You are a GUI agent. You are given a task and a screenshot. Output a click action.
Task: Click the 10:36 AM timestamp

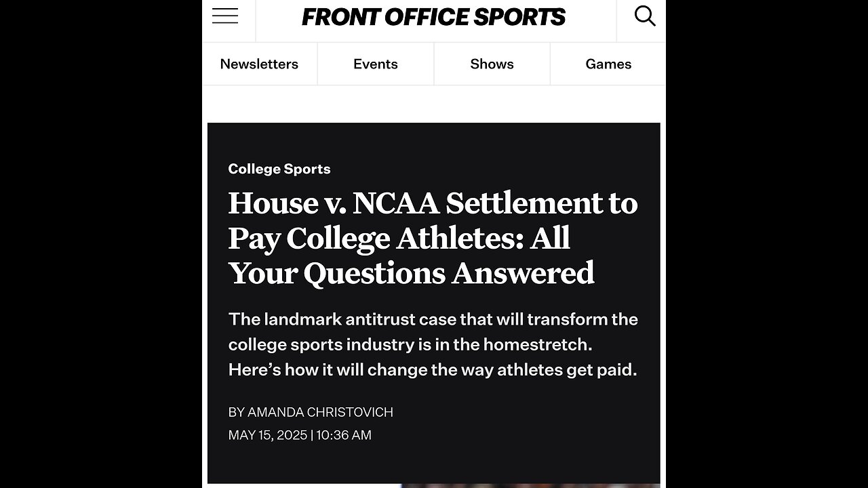[344, 435]
